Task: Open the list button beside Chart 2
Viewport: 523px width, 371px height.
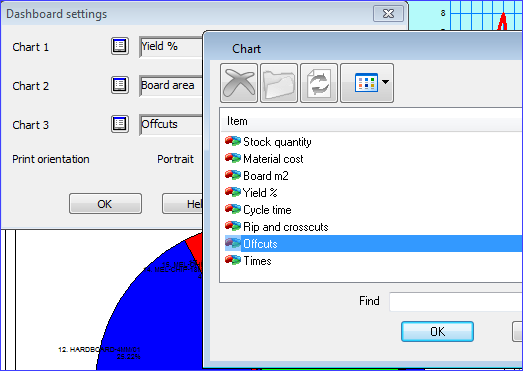Action: click(120, 85)
